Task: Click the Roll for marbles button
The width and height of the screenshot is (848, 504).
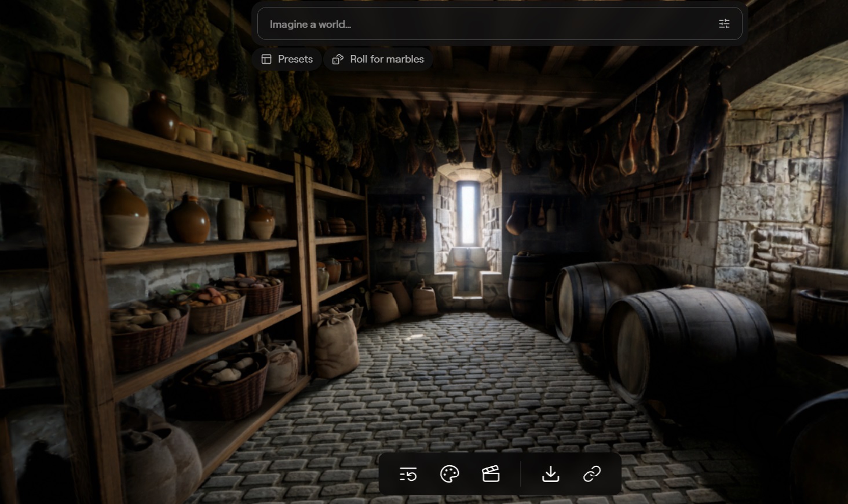Action: coord(378,59)
